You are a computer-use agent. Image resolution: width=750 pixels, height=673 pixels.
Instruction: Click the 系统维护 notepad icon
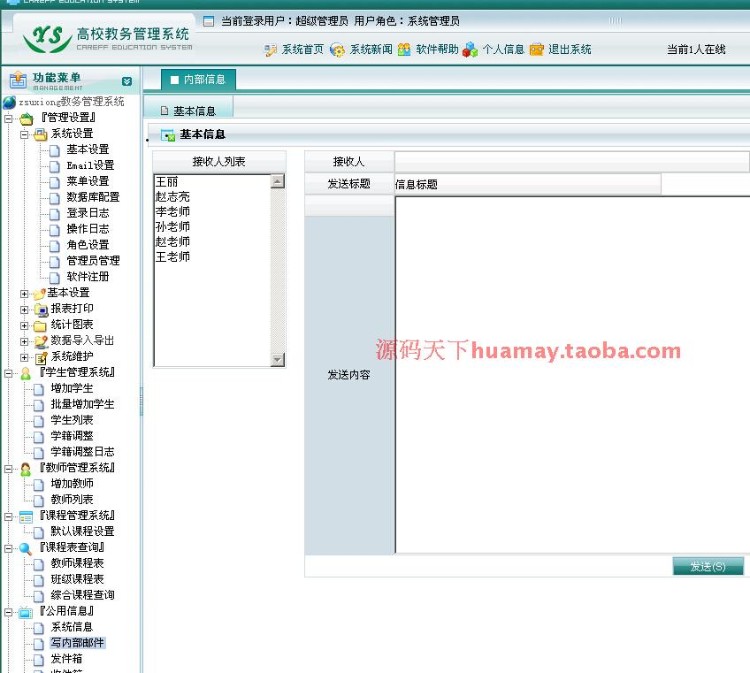tap(41, 357)
